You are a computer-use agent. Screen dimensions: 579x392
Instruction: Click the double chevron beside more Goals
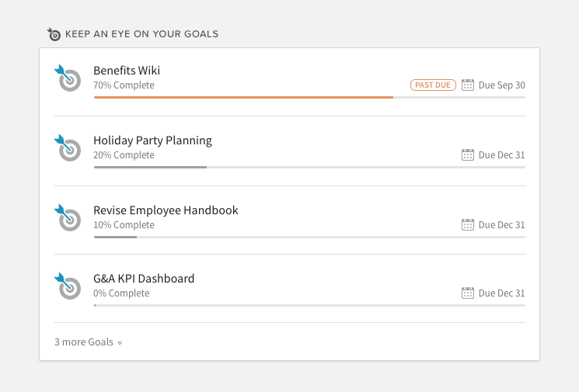(120, 343)
